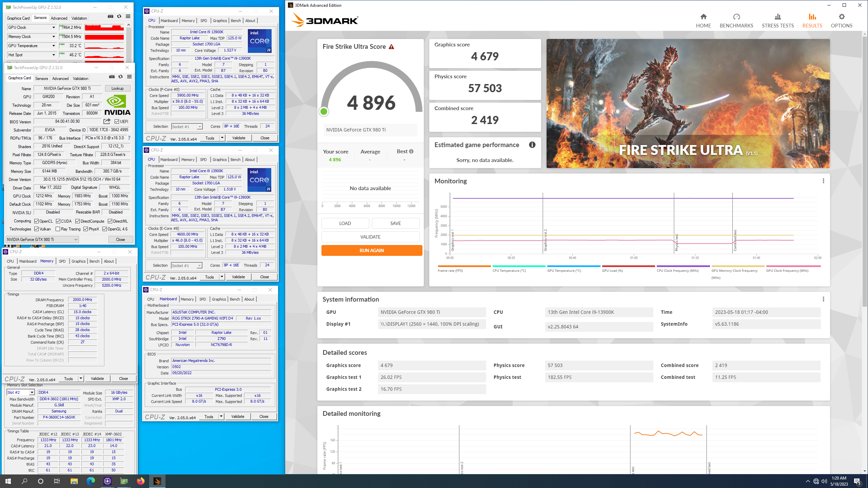Toggle Vulkan checkbox in GPU-Z
This screenshot has height=488, width=868.
[x=36, y=229]
